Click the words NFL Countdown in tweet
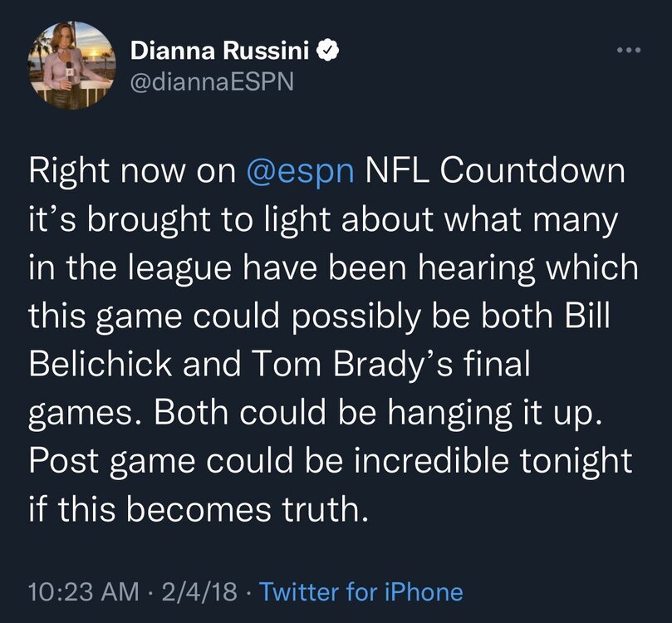This screenshot has height=623, width=672. (495, 170)
